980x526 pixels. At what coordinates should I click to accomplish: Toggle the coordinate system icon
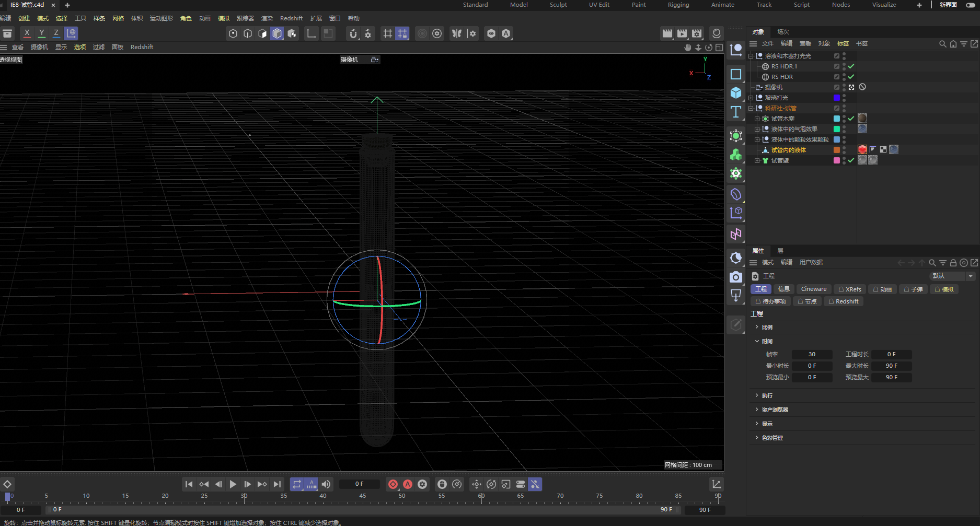point(71,33)
